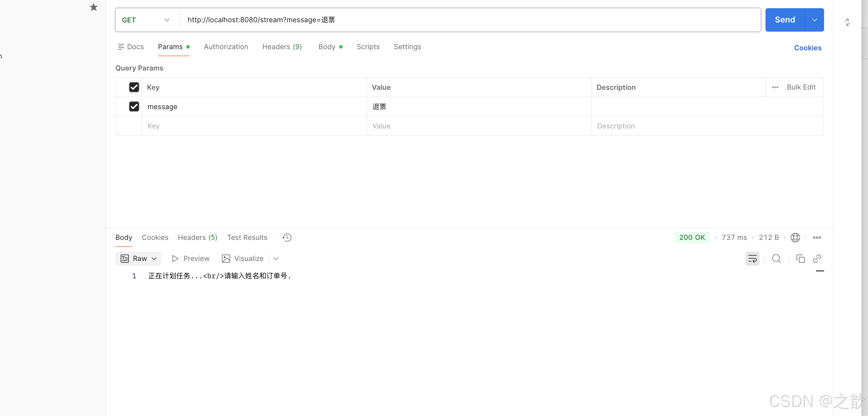Open response more options ellipsis
The width and height of the screenshot is (868, 416).
(817, 238)
